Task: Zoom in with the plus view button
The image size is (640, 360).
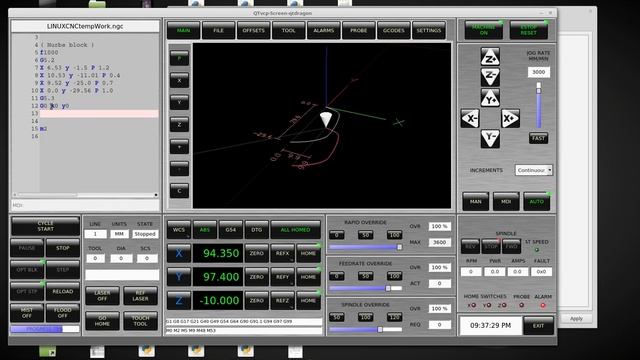Action: click(x=179, y=147)
